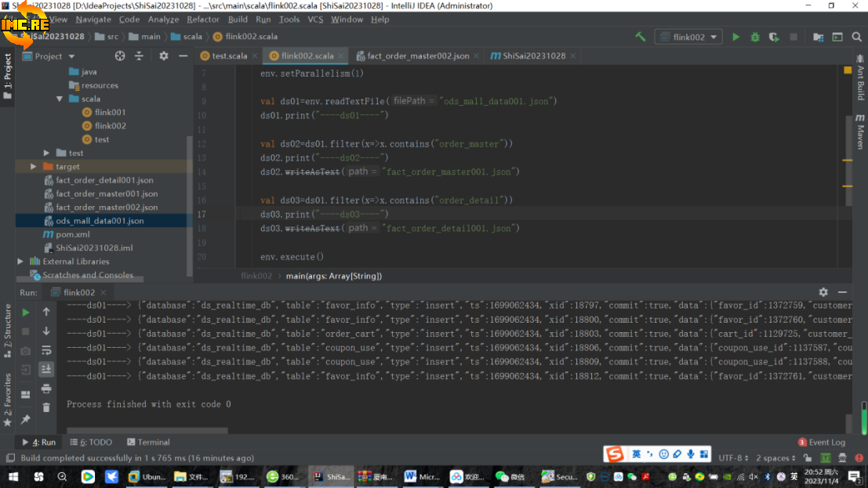Rerun flink002 from the Run panel

(x=26, y=312)
